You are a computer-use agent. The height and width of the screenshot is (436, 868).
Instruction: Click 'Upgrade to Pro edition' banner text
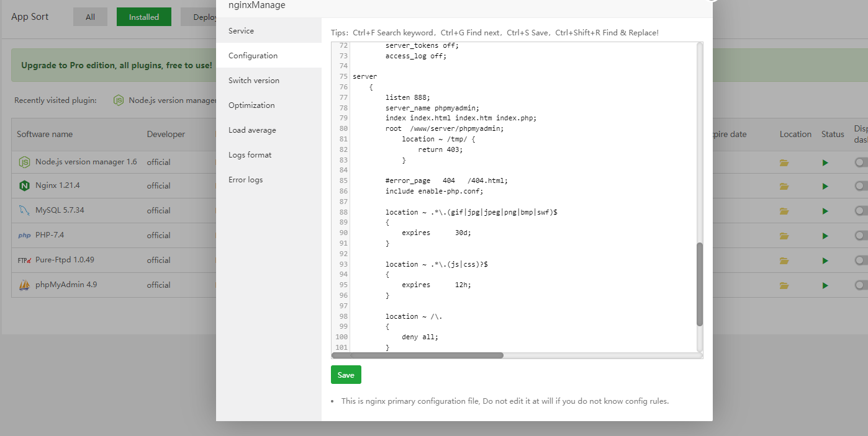tap(117, 65)
